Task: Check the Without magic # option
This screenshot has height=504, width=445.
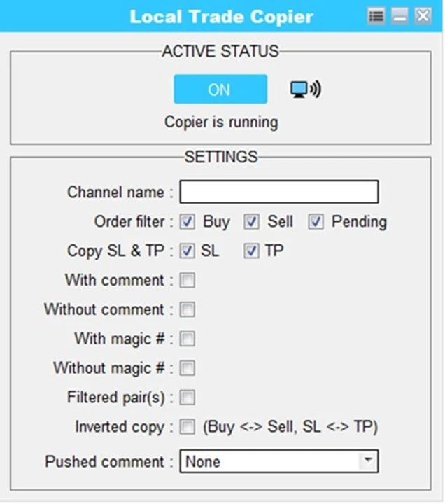Action: point(187,368)
